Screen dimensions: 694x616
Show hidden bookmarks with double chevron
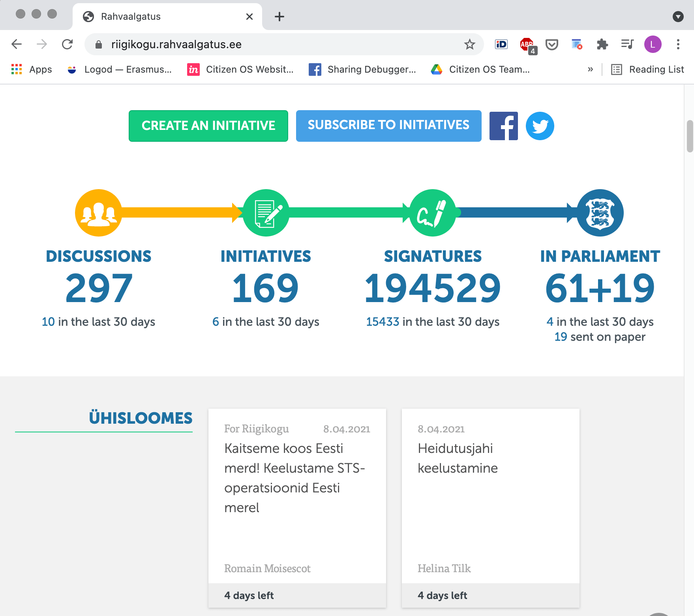[x=590, y=69]
